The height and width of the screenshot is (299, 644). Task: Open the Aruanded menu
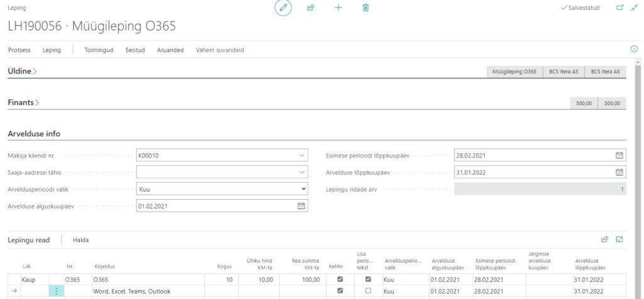coord(170,50)
